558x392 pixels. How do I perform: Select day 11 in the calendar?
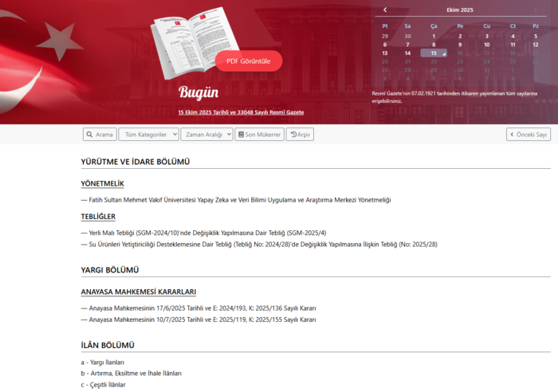coord(513,45)
